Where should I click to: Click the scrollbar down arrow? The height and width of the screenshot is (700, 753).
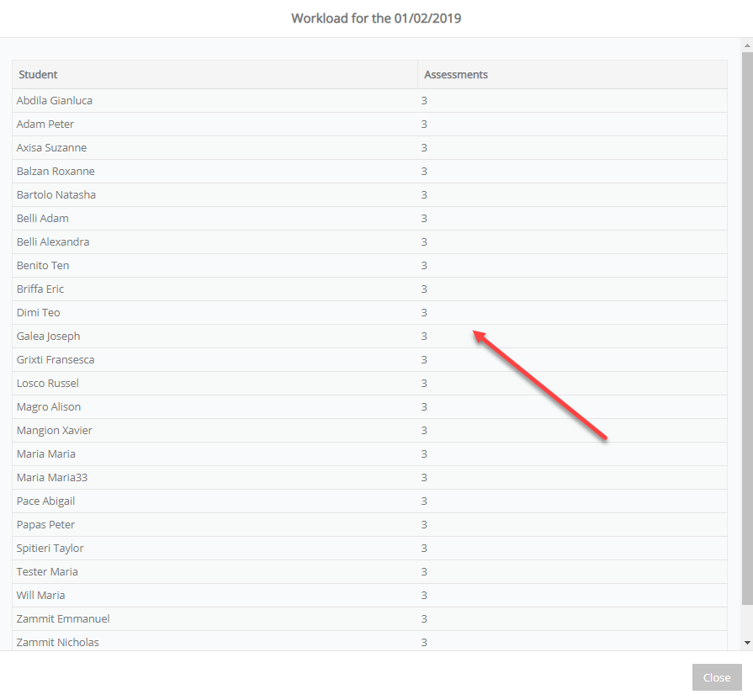point(747,643)
